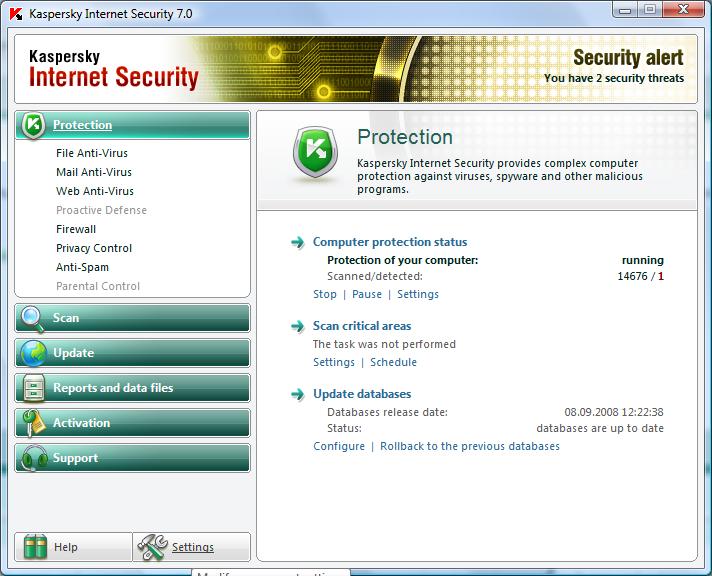The height and width of the screenshot is (576, 712).
Task: Click the Reports and data files icon
Action: (34, 388)
